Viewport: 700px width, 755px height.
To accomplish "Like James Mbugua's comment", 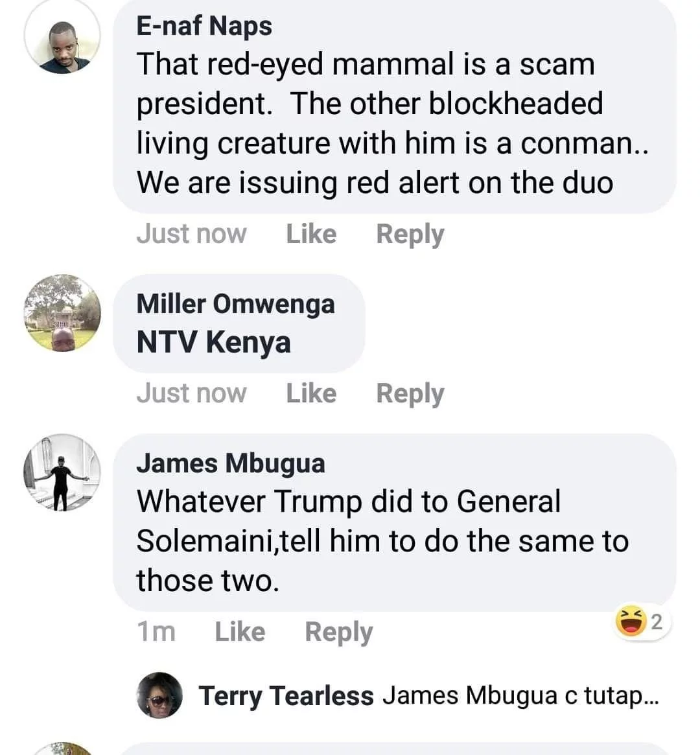I will (240, 632).
